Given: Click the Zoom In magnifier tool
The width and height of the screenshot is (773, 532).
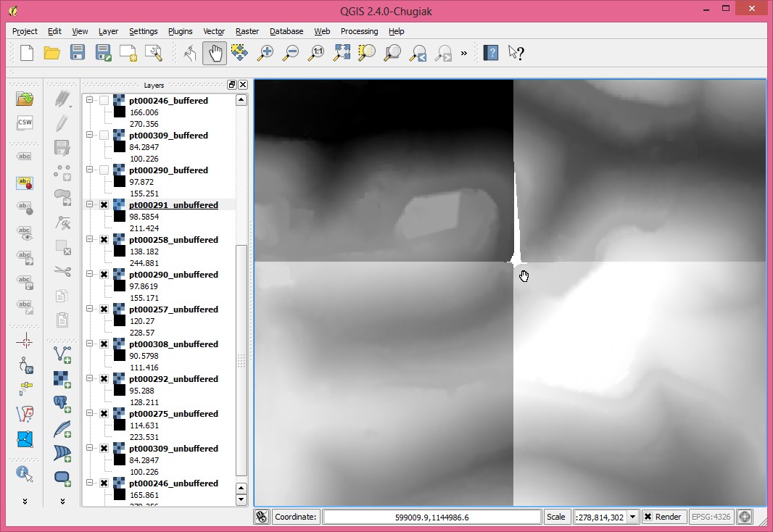Looking at the screenshot, I should 266,53.
